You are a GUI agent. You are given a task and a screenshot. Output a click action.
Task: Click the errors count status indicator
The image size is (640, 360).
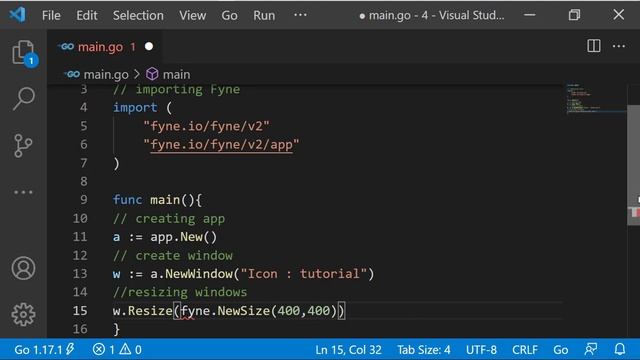pos(103,349)
